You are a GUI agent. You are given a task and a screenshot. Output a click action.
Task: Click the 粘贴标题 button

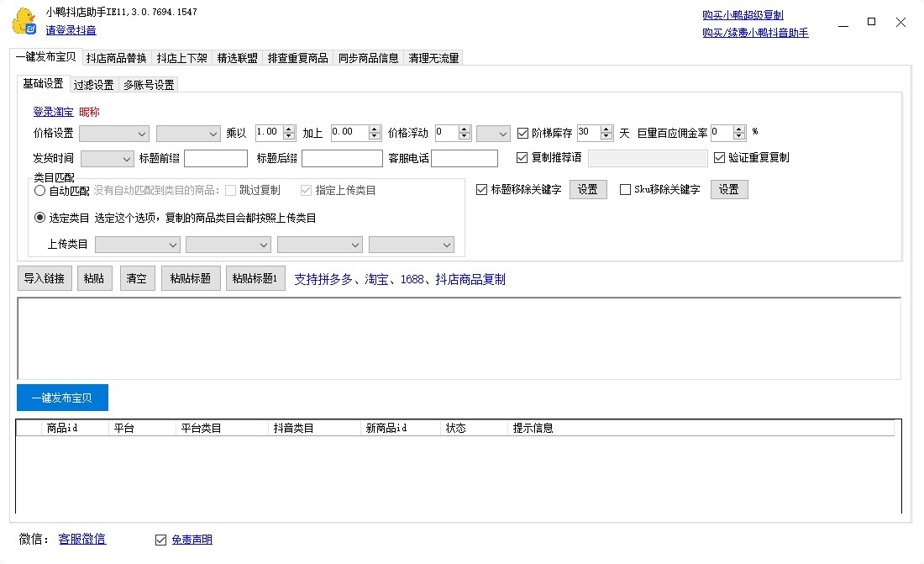tap(191, 278)
